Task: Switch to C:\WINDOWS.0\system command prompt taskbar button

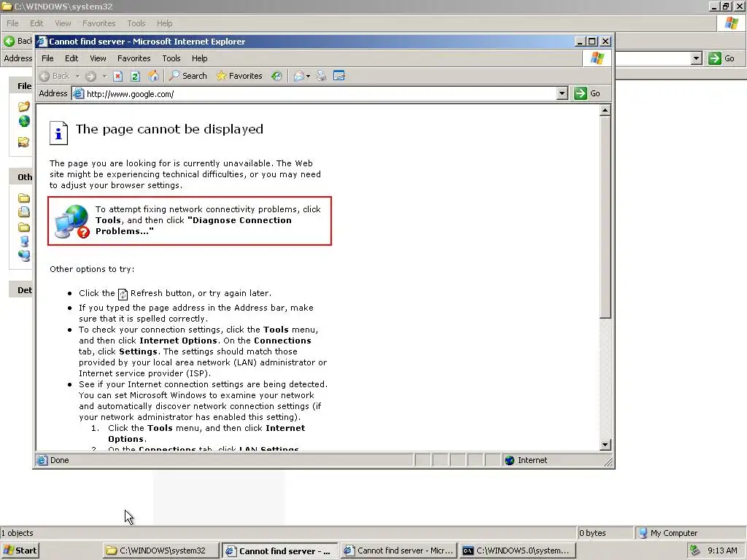Action: [518, 551]
